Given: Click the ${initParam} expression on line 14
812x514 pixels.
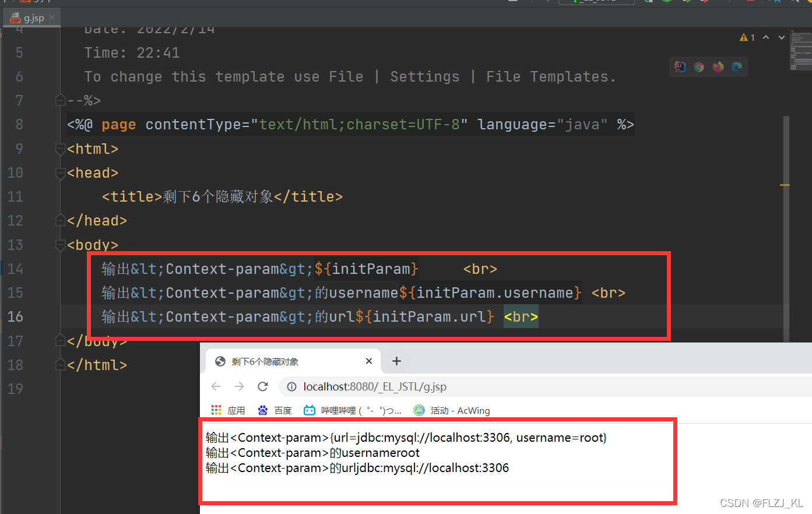Looking at the screenshot, I should 367,269.
